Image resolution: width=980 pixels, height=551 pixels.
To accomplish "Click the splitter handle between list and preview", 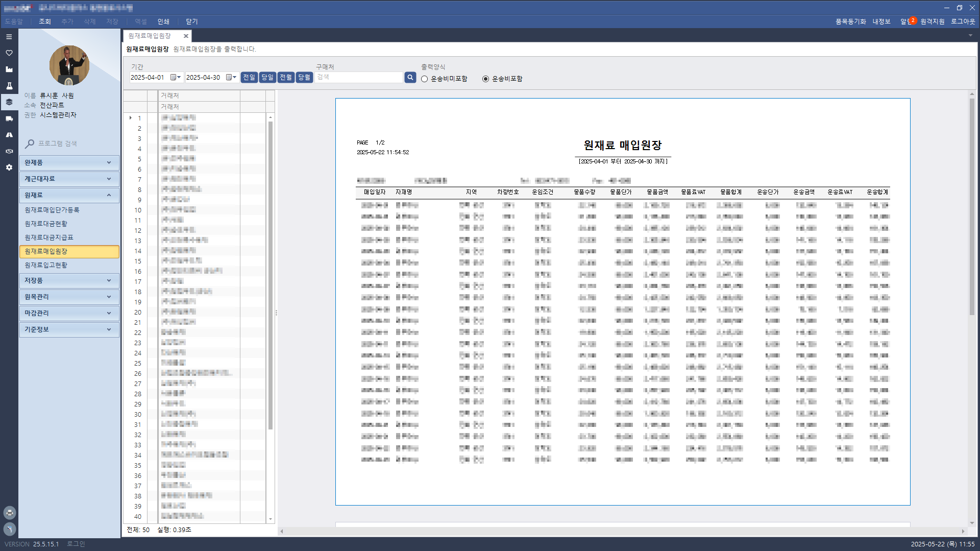I will click(276, 313).
